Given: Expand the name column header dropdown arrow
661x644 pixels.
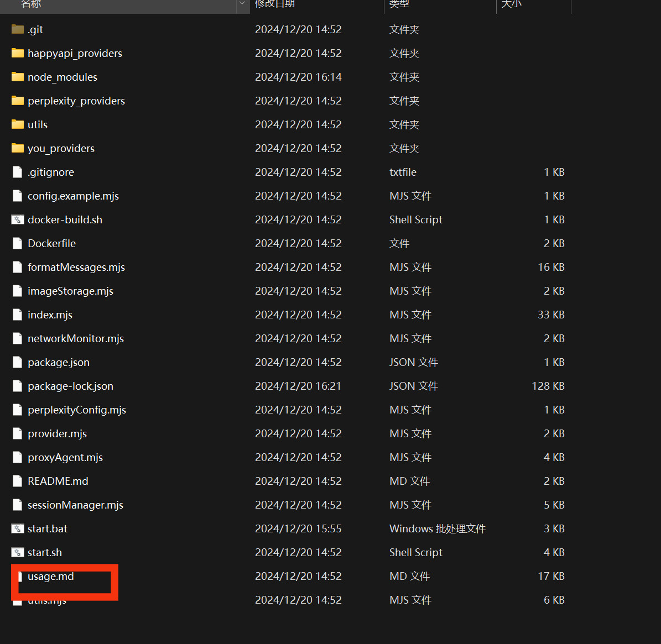Looking at the screenshot, I should click(242, 4).
